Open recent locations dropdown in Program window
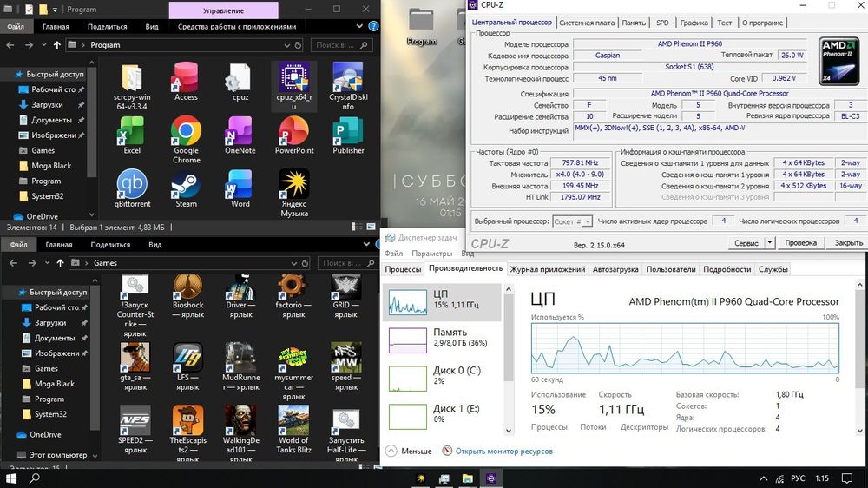868x488 pixels. click(x=43, y=45)
